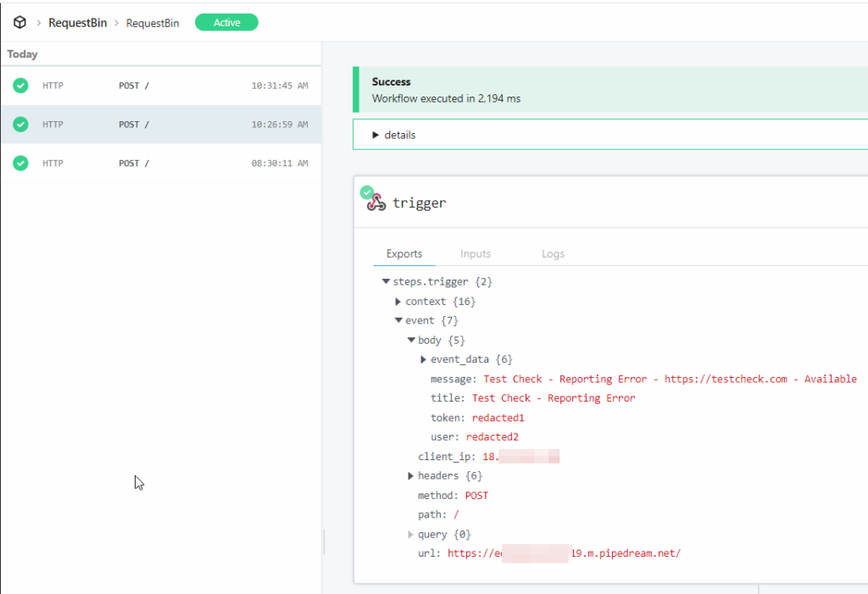Select the POST request at 10:31:45 AM
The width and height of the screenshot is (868, 594).
[161, 86]
